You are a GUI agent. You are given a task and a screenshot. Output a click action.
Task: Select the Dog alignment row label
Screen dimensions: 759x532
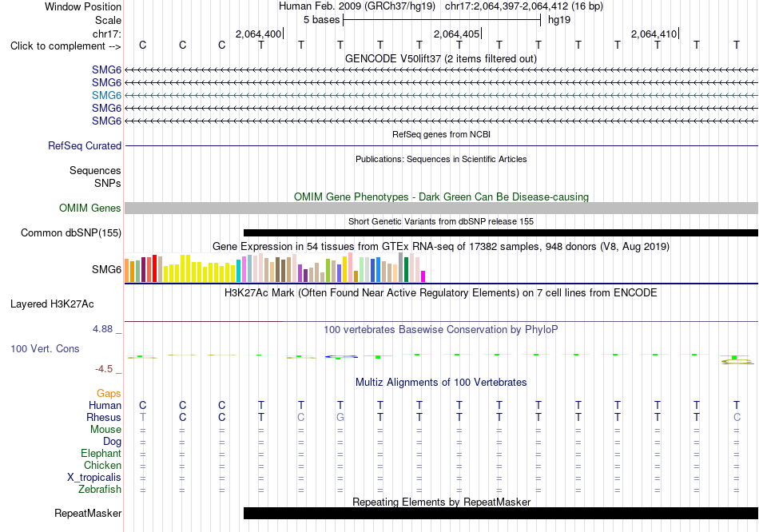coord(112,442)
